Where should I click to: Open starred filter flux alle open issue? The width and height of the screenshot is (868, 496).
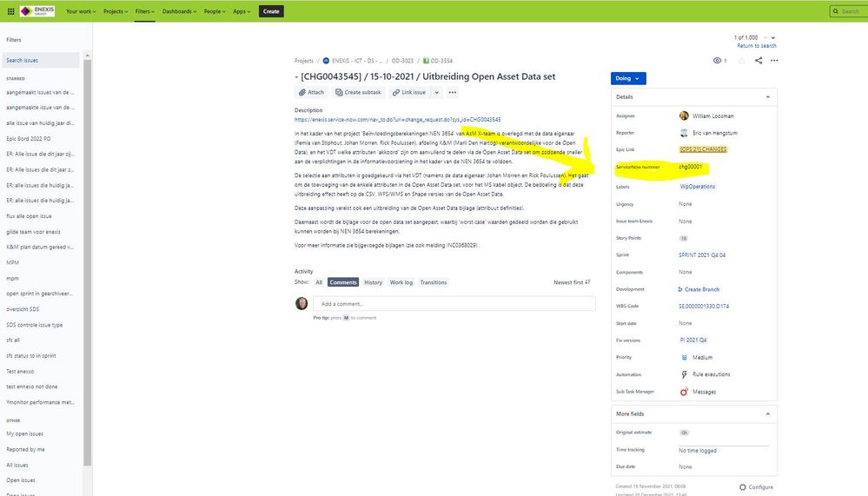[29, 216]
